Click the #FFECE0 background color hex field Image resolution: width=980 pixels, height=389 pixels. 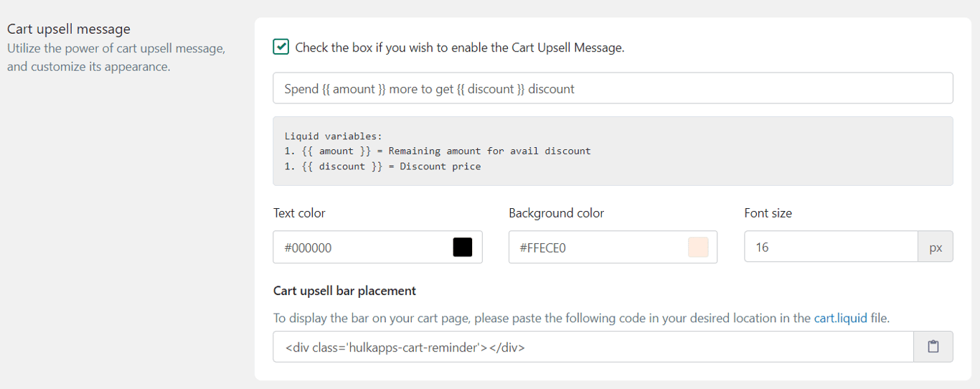(613, 248)
